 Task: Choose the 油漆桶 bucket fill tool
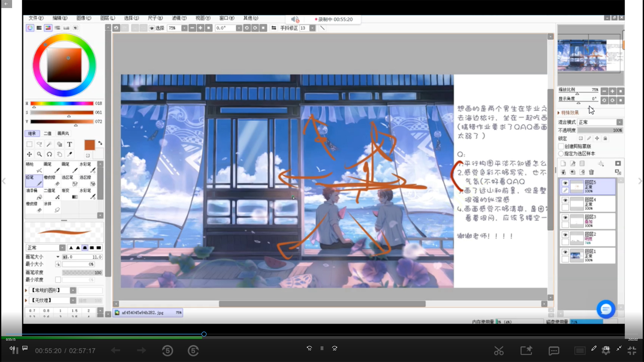coord(34,193)
